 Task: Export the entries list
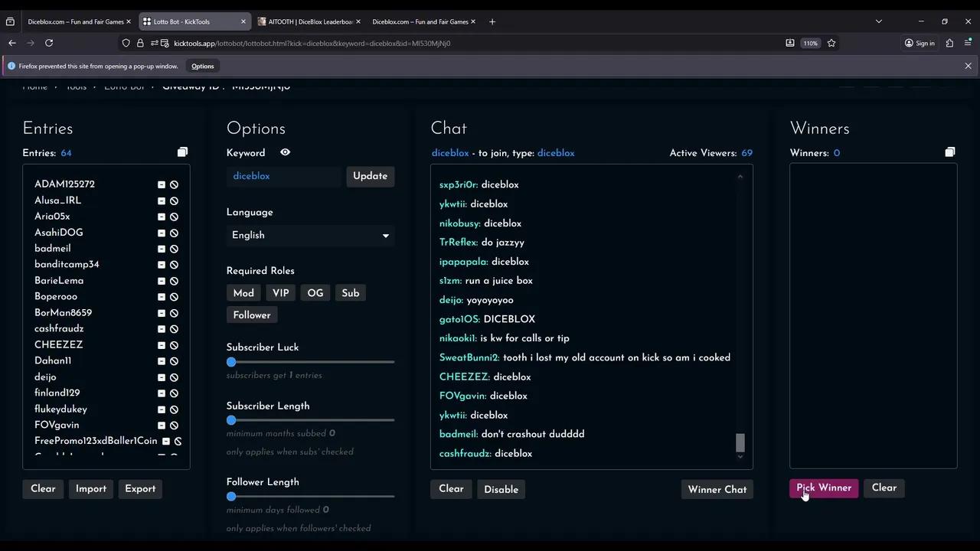[x=140, y=489]
